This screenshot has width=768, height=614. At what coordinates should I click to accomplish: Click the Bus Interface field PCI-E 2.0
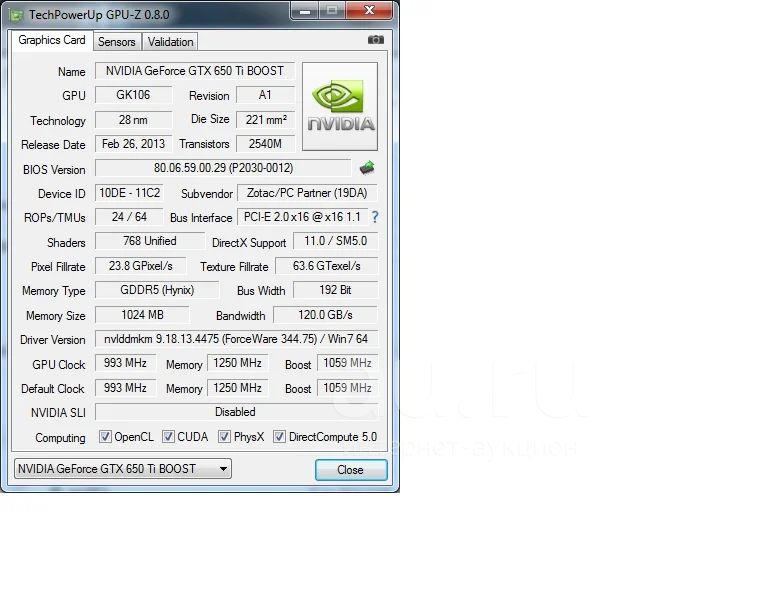[x=302, y=217]
